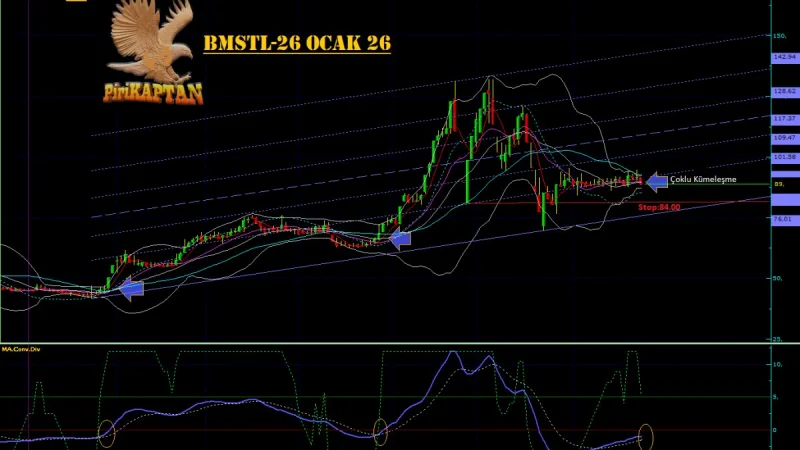The width and height of the screenshot is (800, 450).
Task: Click the 5 value on indicator axis
Action: click(x=776, y=397)
